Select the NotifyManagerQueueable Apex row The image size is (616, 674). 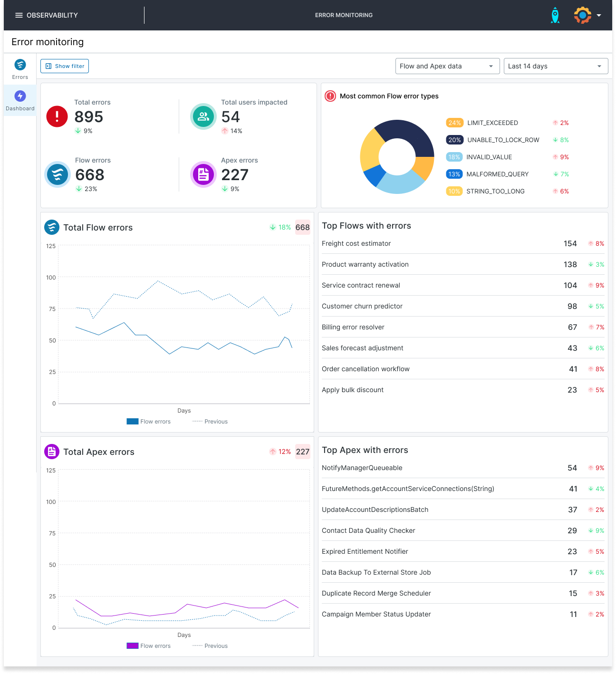[362, 468]
